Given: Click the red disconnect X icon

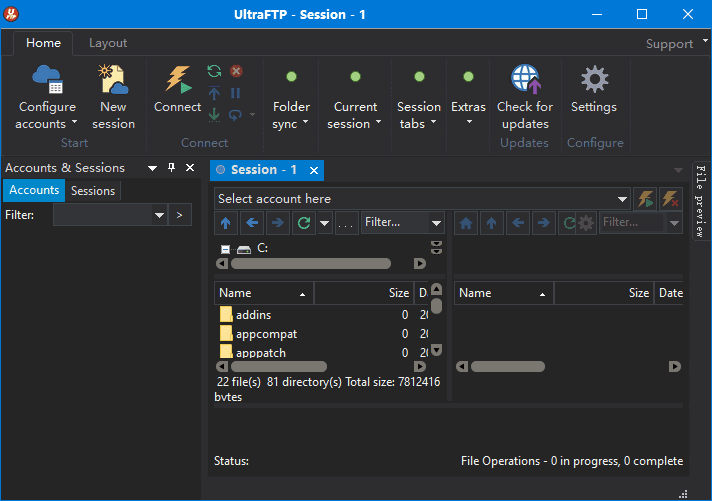Looking at the screenshot, I should [236, 71].
